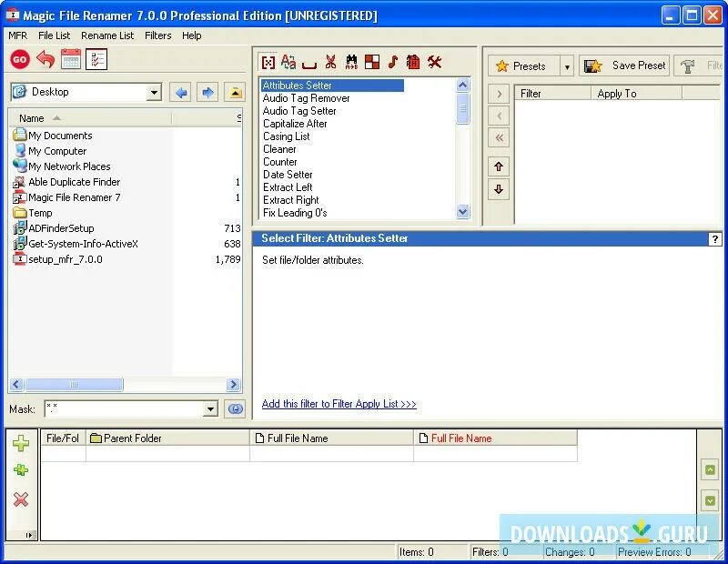Image resolution: width=728 pixels, height=564 pixels.
Task: Click the Name column header
Action: point(90,118)
